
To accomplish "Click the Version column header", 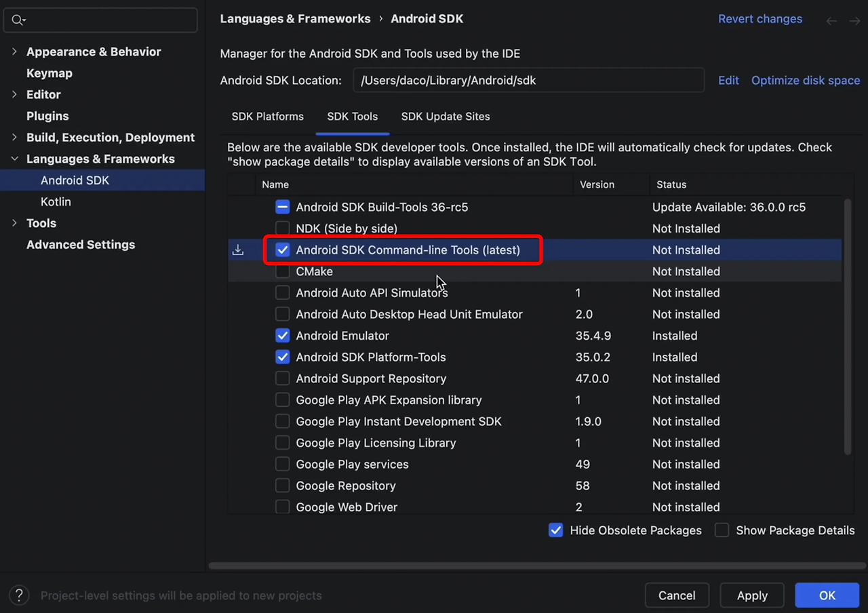I will tap(597, 184).
